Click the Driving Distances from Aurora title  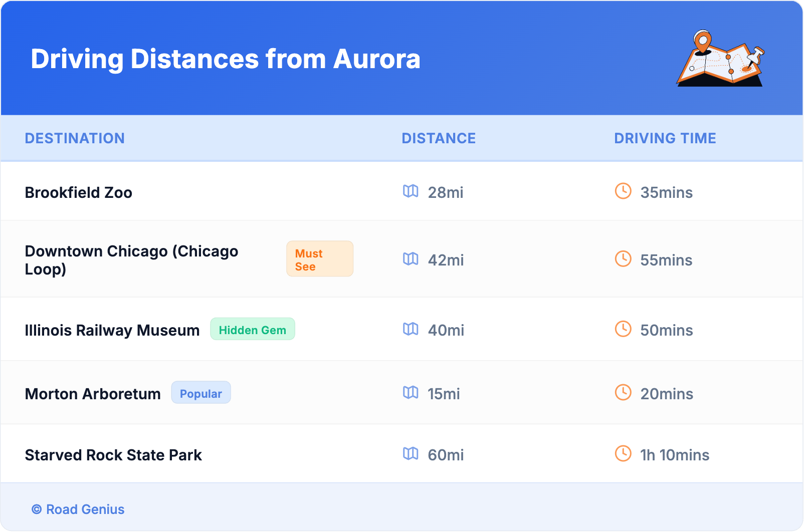pos(226,59)
